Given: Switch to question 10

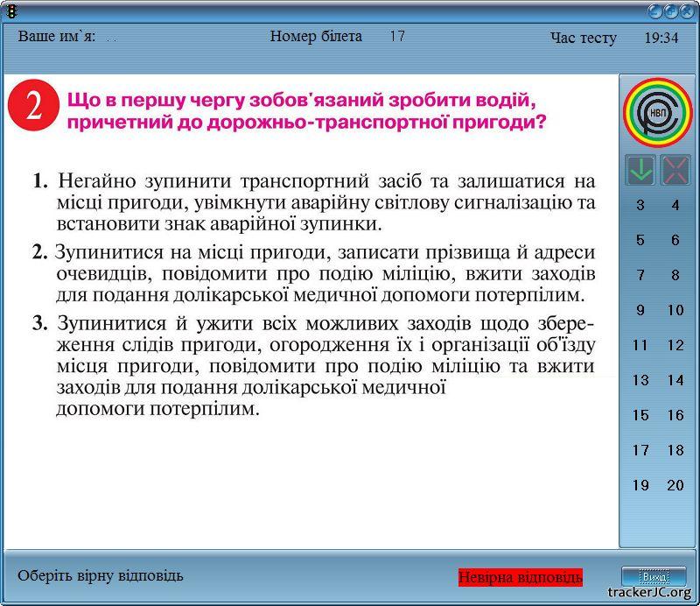Looking at the screenshot, I should pyautogui.click(x=675, y=311).
